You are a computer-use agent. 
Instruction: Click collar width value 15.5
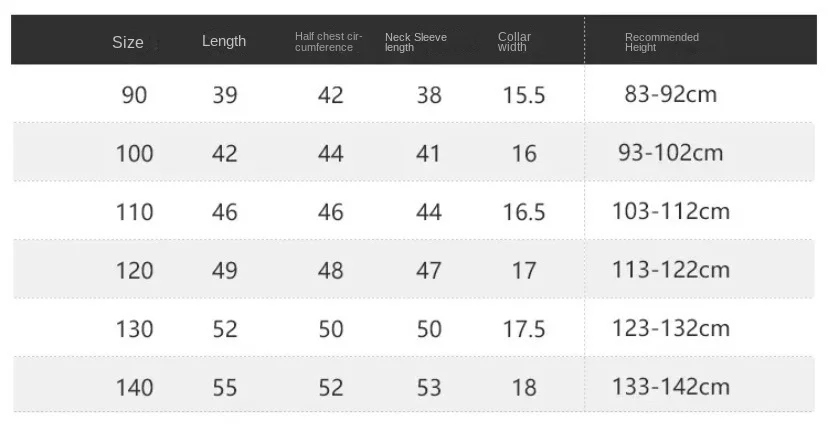tap(524, 95)
